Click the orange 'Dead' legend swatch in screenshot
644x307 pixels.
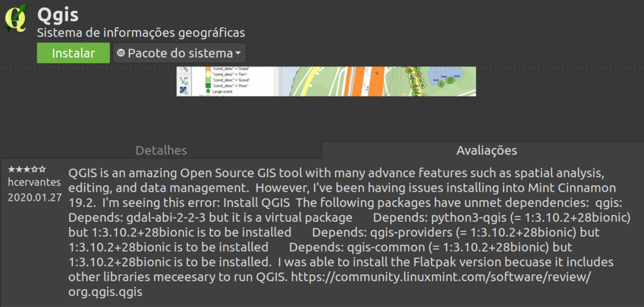pyautogui.click(x=208, y=68)
